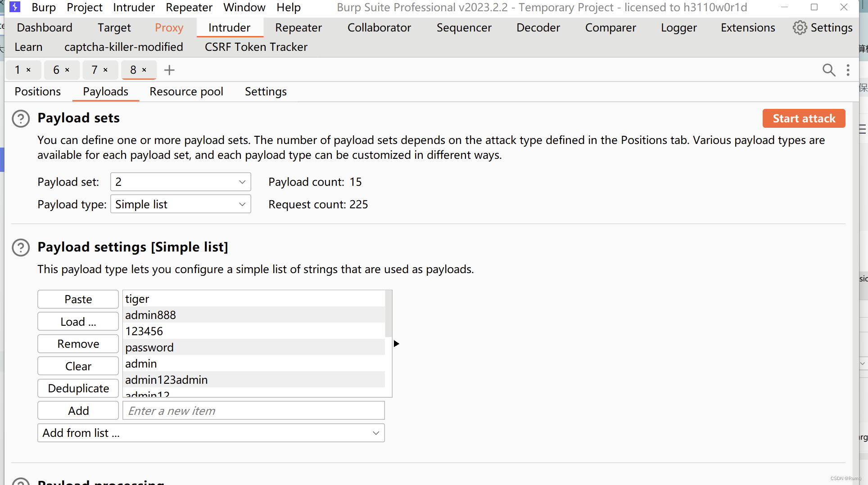The width and height of the screenshot is (868, 485).
Task: Click the Load ... button
Action: 78,322
